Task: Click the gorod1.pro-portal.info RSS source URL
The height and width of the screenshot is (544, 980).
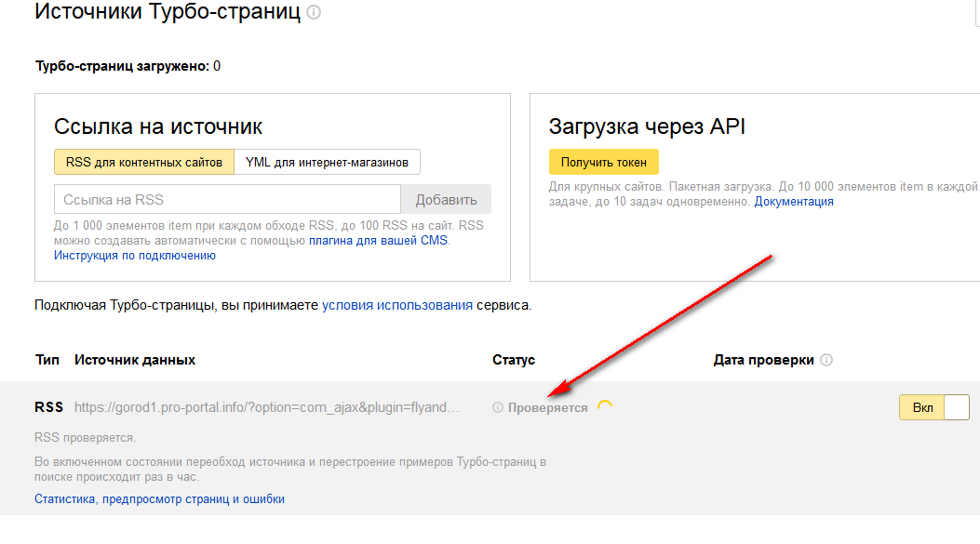Action: tap(266, 407)
